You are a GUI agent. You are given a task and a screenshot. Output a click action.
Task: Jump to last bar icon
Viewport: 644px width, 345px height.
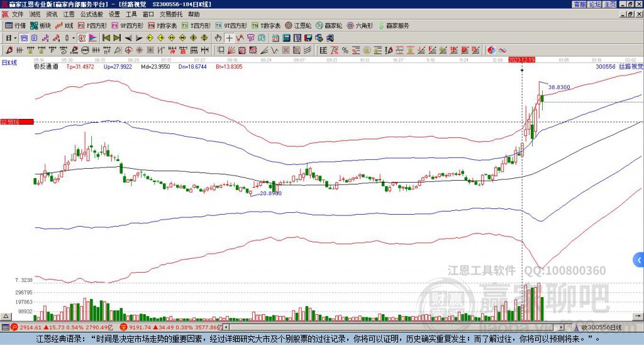coord(117,38)
